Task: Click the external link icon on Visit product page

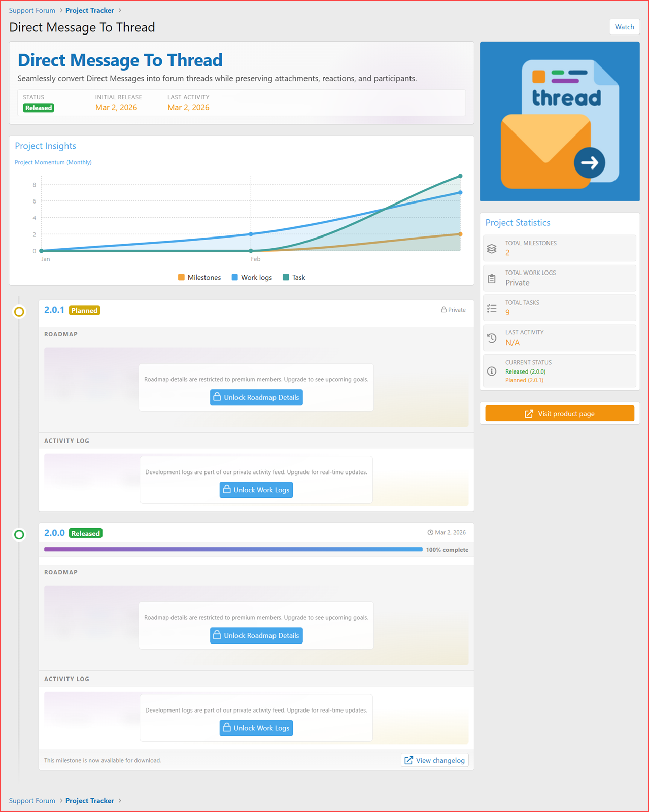Action: 529,414
